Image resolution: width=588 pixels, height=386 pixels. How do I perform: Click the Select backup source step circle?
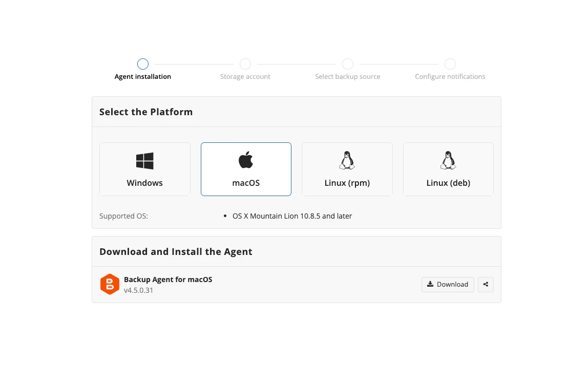pyautogui.click(x=348, y=64)
